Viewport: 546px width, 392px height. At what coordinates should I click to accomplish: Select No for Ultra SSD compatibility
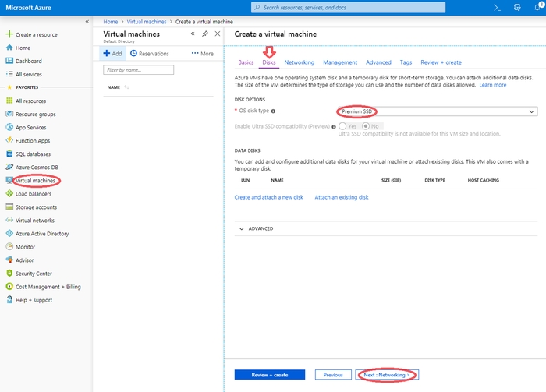click(x=367, y=126)
